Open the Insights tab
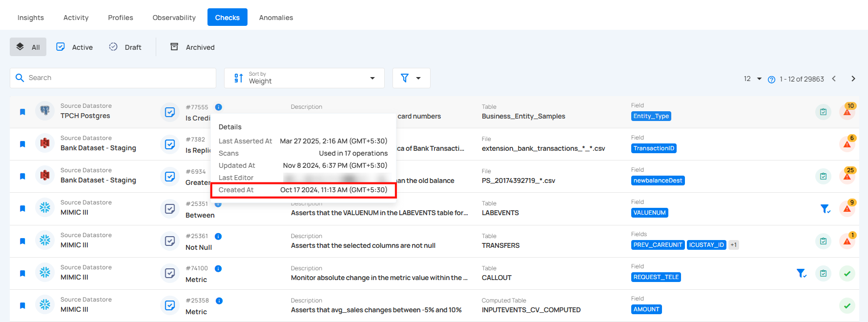Viewport: 868px width, 322px height. pos(31,18)
